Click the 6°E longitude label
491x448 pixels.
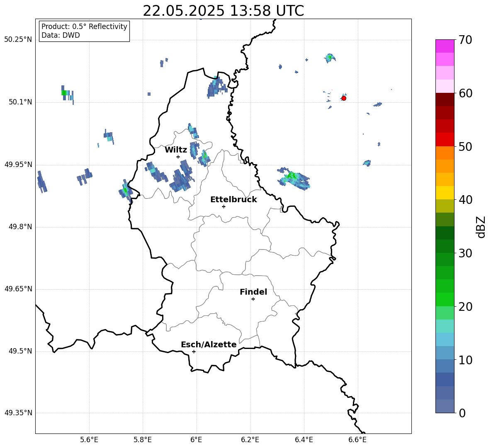point(196,440)
